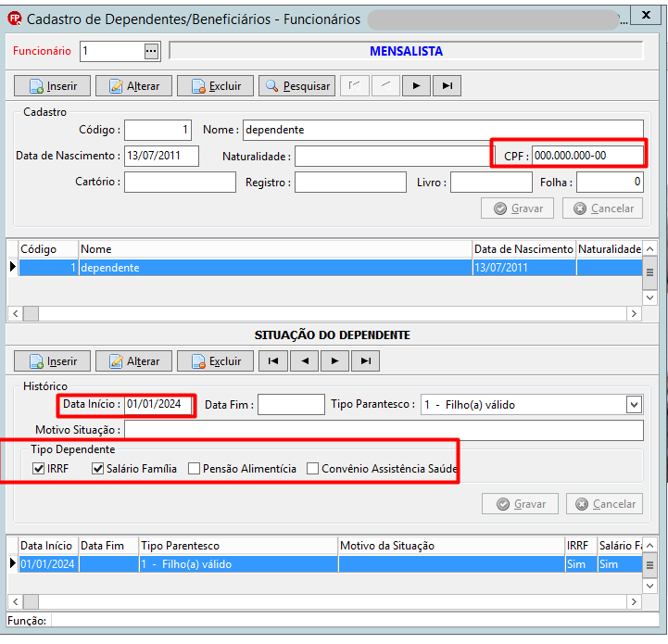
Task: Open Funcionário lookup ellipsis button
Action: pos(151,51)
